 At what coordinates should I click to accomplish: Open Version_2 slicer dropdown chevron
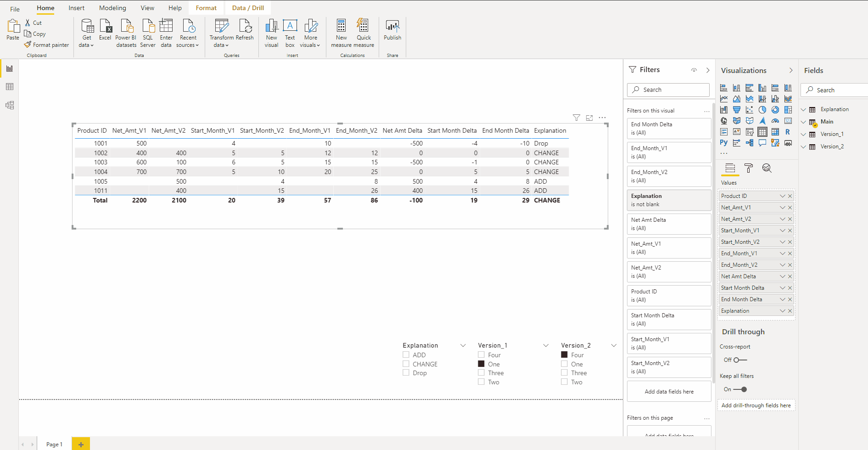tap(614, 345)
